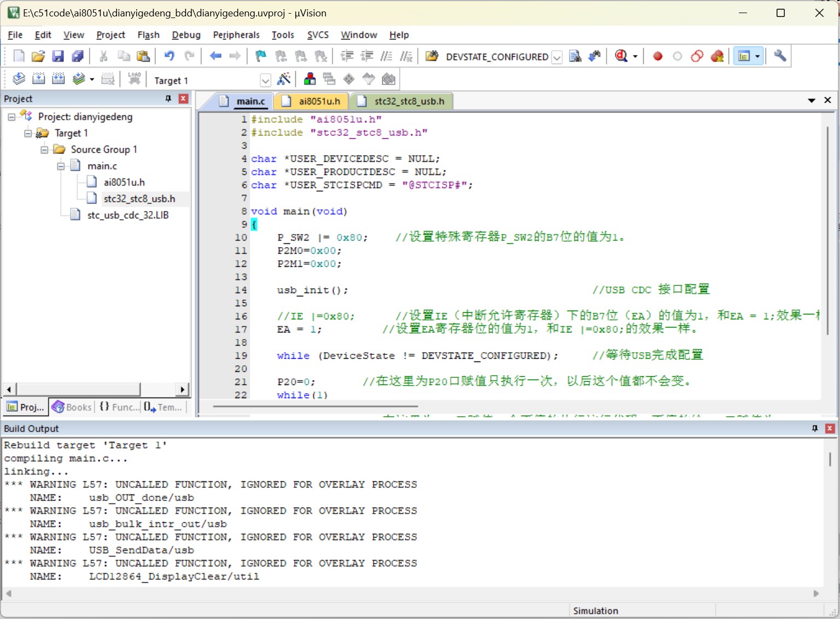Undo the last edit

click(x=169, y=56)
